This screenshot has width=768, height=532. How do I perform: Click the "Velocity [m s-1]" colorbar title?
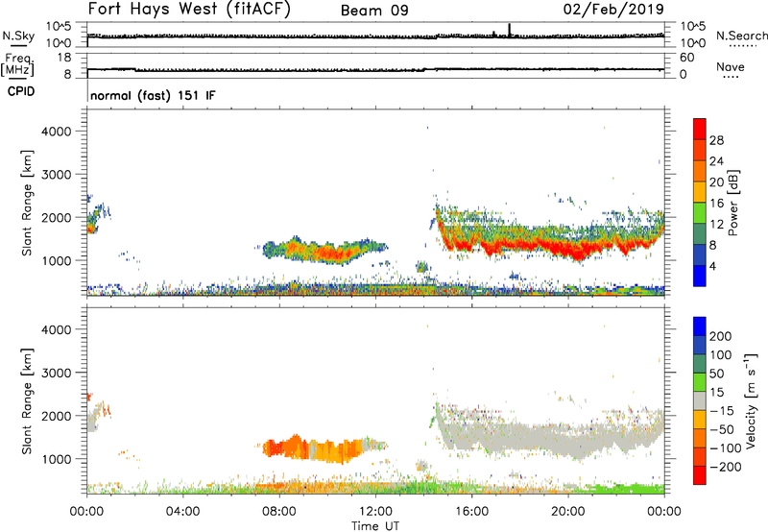pos(751,400)
